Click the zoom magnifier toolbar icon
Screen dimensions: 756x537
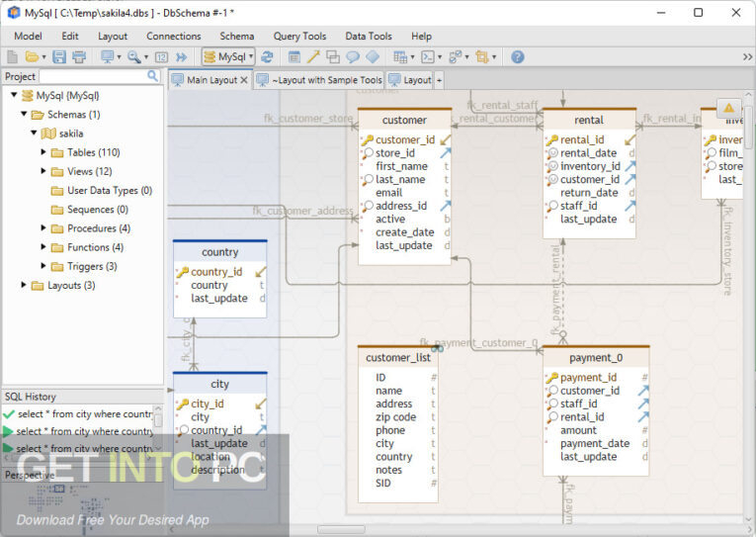click(x=134, y=57)
